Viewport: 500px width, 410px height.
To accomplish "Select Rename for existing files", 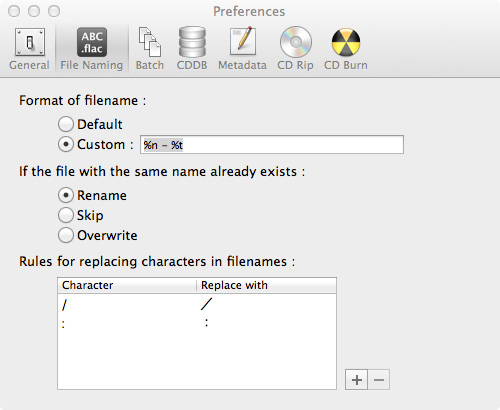I will (x=66, y=195).
